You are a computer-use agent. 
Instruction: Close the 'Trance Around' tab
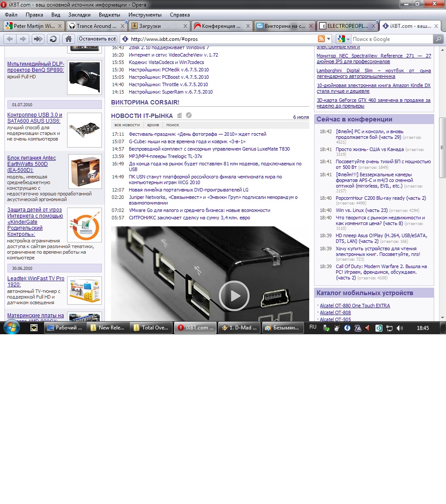[x=122, y=26]
